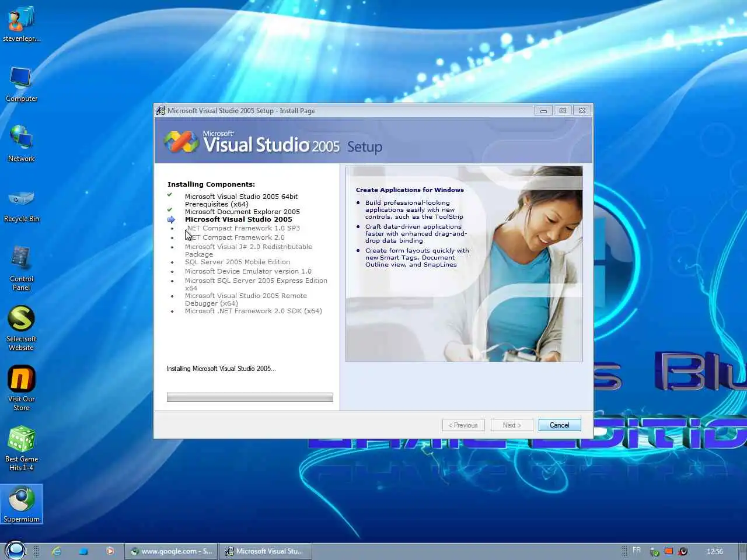
Task: Select 'Microsoft SQL Server 2005 Express Edition x64'
Action: pos(256,284)
